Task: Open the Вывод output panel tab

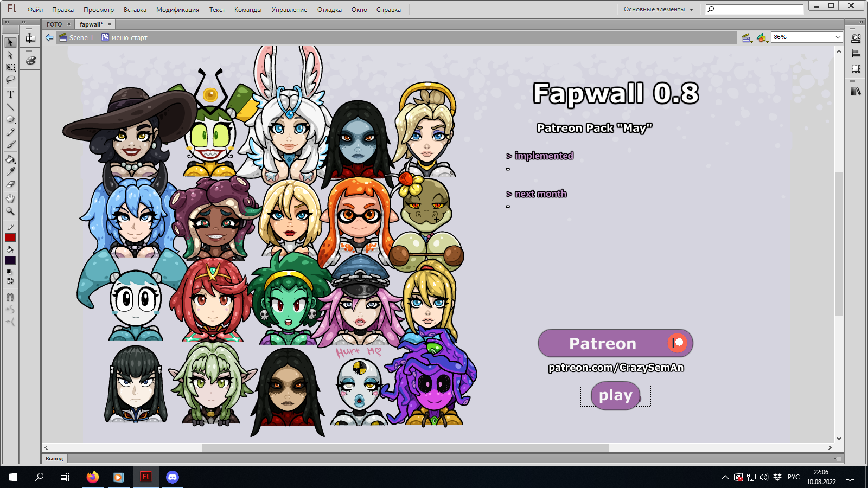Action: [54, 459]
